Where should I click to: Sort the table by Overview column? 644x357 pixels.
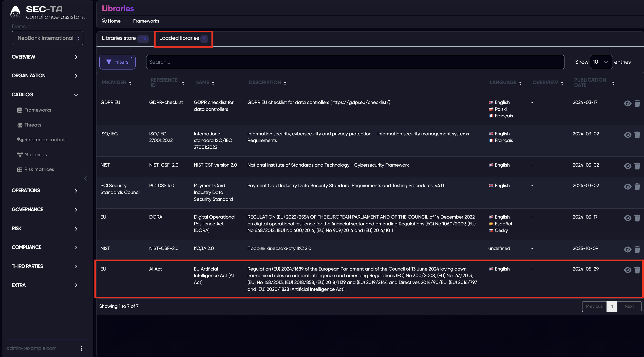tap(548, 83)
